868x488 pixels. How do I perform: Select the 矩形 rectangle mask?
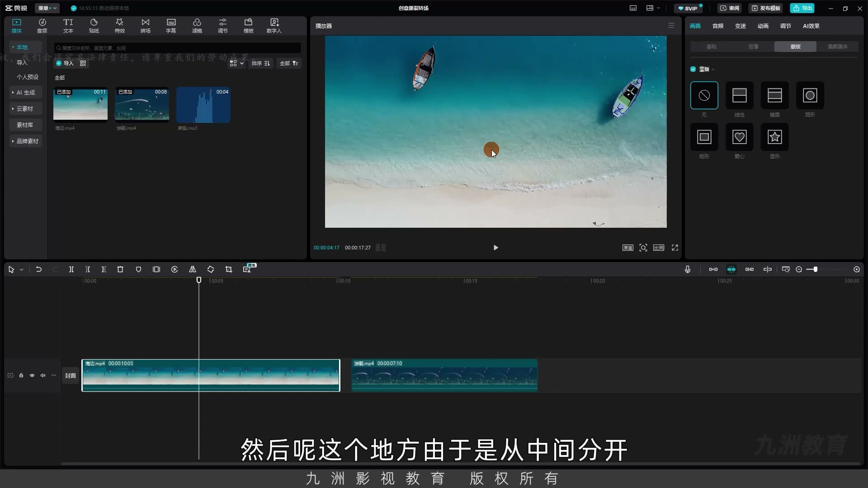coord(704,137)
